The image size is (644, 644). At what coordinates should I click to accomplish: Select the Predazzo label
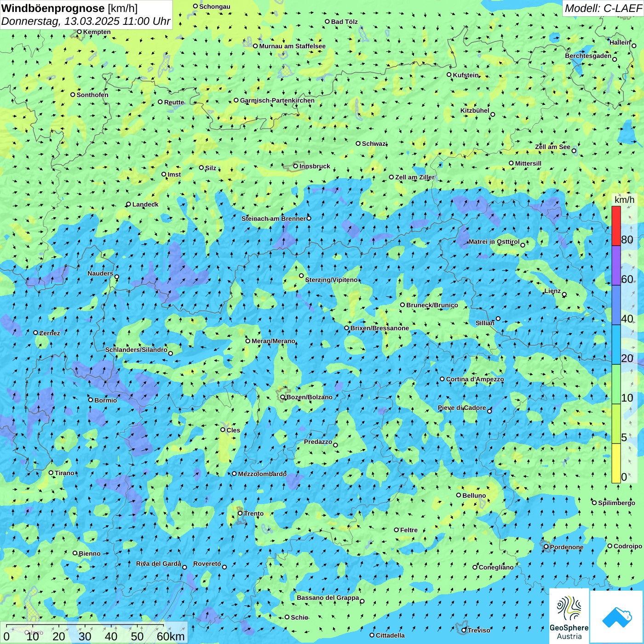318,442
